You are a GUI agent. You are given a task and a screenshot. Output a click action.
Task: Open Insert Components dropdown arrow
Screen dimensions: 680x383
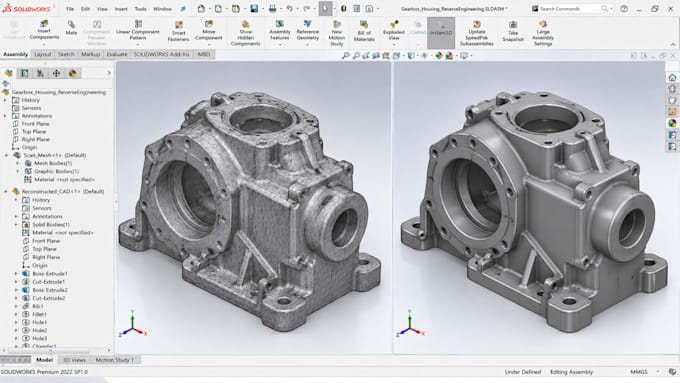click(x=44, y=44)
